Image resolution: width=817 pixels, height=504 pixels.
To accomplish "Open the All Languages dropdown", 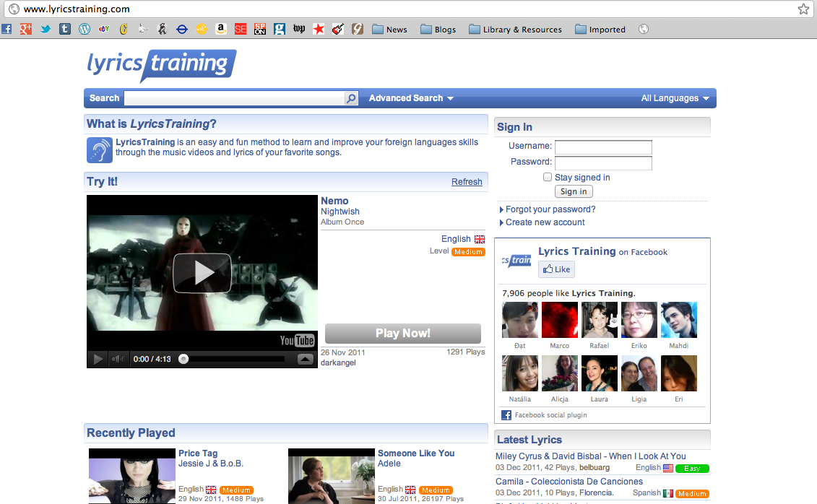I will [x=675, y=98].
